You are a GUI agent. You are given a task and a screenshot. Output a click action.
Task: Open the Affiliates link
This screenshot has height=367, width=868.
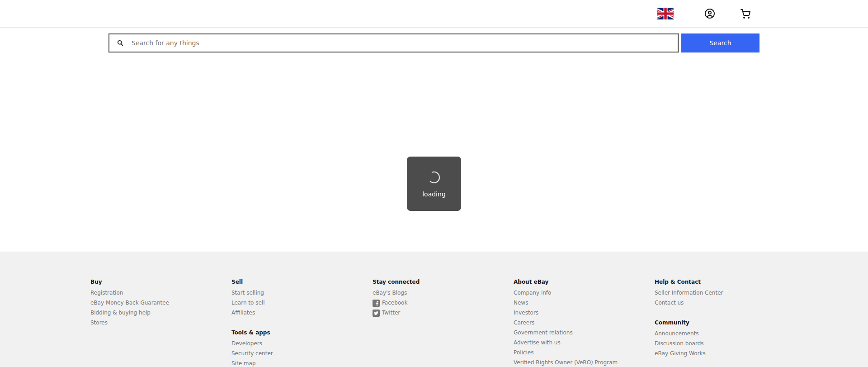243,313
